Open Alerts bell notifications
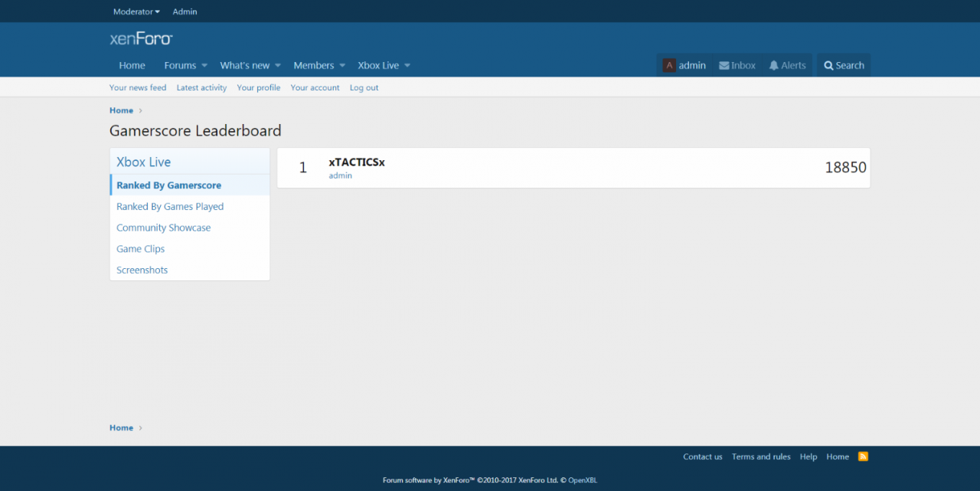This screenshot has width=980, height=491. click(774, 66)
